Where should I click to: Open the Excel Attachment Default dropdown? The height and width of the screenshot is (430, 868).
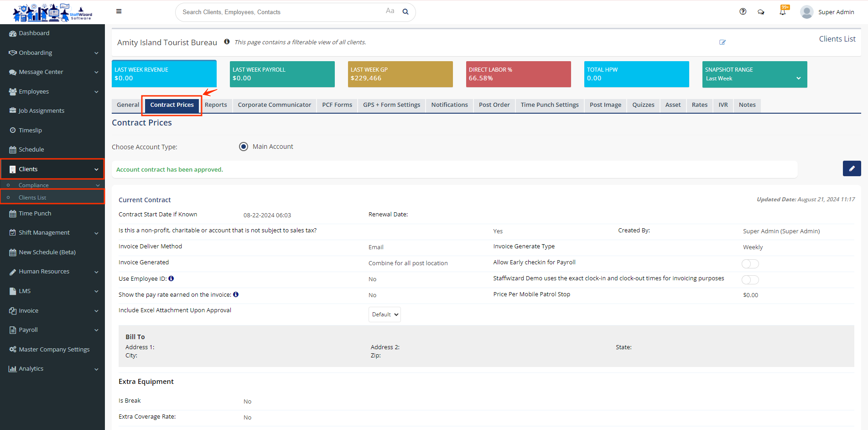pyautogui.click(x=385, y=315)
